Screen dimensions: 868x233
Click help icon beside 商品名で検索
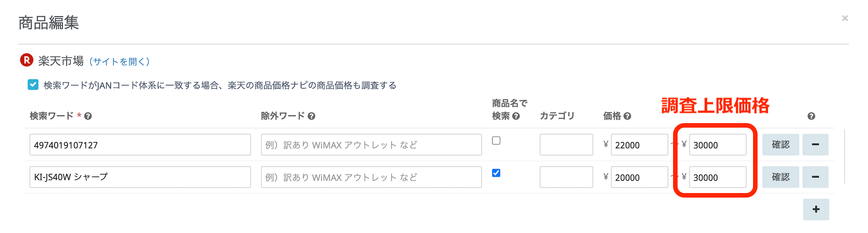[516, 116]
